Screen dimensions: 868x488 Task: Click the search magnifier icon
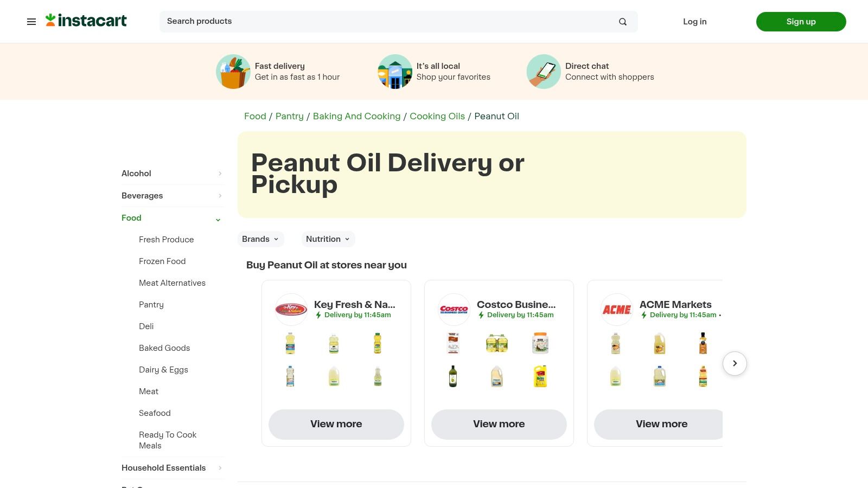coord(622,22)
